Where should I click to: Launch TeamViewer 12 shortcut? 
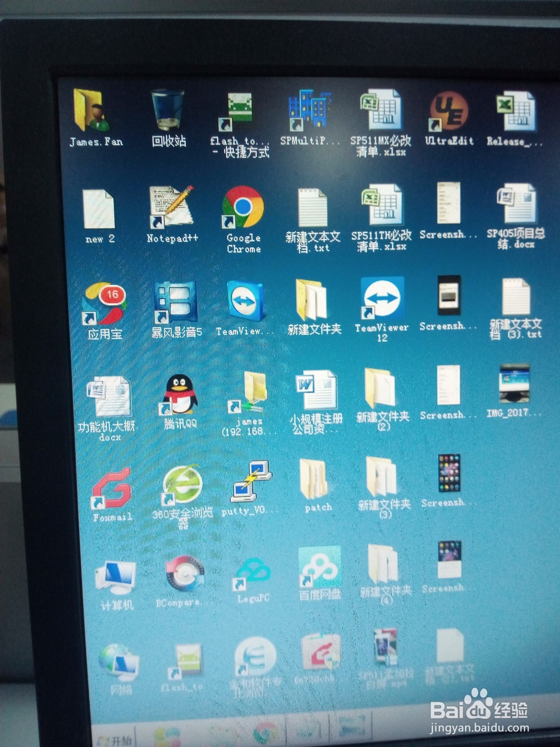382,309
